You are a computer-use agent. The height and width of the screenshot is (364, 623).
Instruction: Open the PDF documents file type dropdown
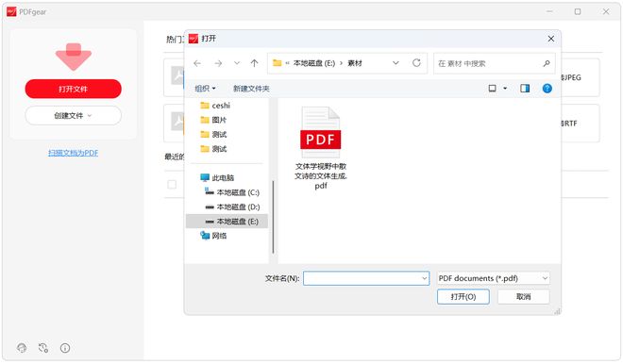click(493, 278)
